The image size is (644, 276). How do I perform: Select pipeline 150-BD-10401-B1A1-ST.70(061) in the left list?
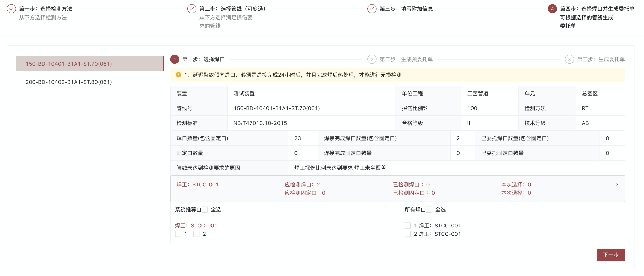point(90,64)
